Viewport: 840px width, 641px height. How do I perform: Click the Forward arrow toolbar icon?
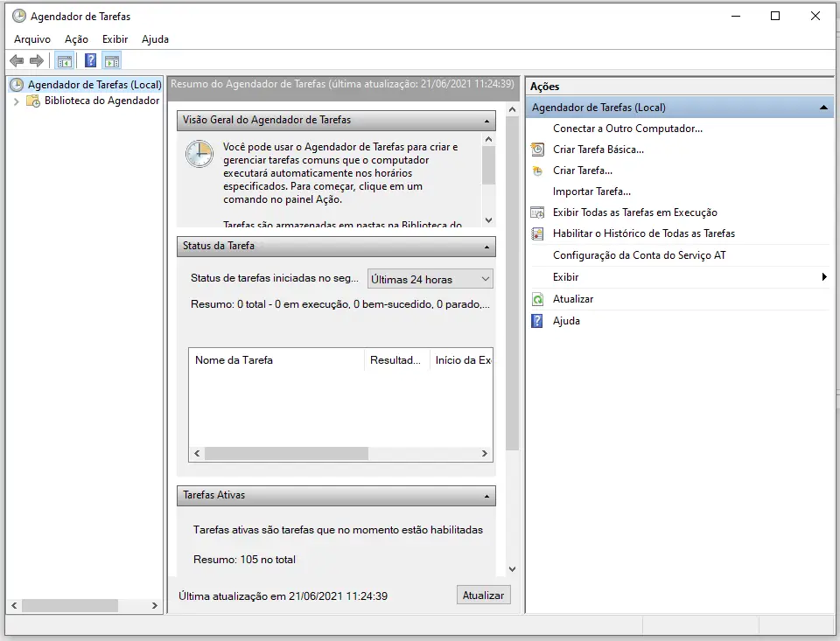pos(37,61)
